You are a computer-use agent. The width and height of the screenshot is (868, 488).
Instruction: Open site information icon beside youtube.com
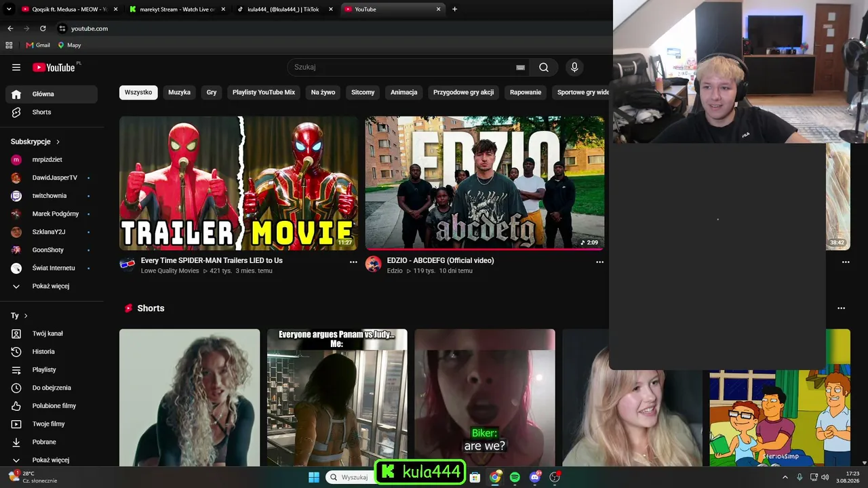click(x=62, y=28)
